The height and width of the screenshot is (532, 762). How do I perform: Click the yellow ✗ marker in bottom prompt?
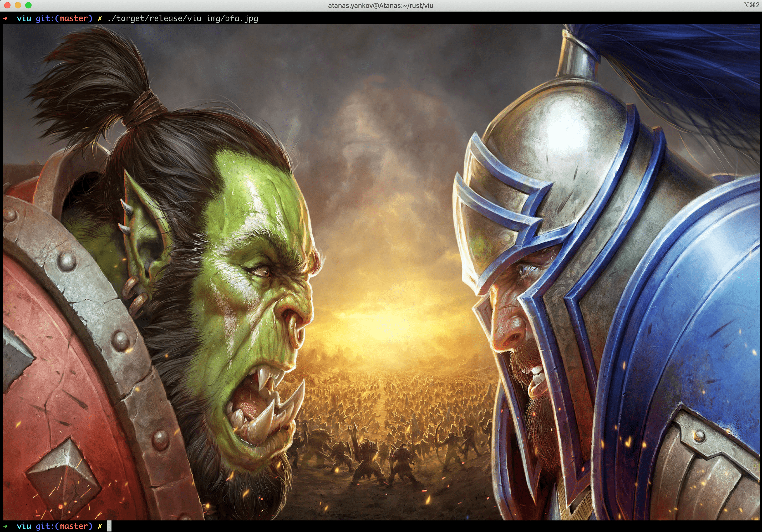pos(100,526)
